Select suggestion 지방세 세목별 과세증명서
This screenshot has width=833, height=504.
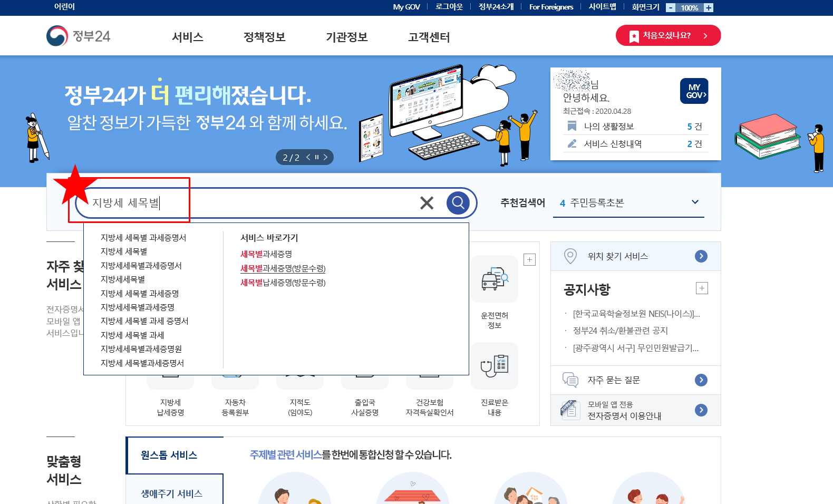click(x=143, y=238)
